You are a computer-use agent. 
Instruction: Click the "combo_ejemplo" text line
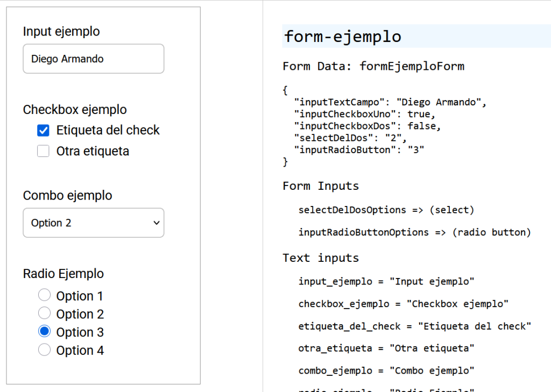(x=386, y=370)
